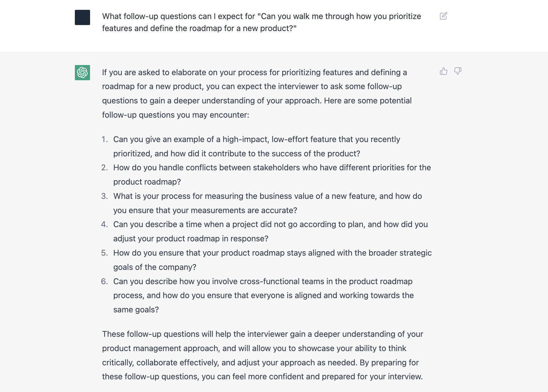Screen dimensions: 548x392
Task: Select the question about stakeholder conflicts
Action: [x=272, y=174]
